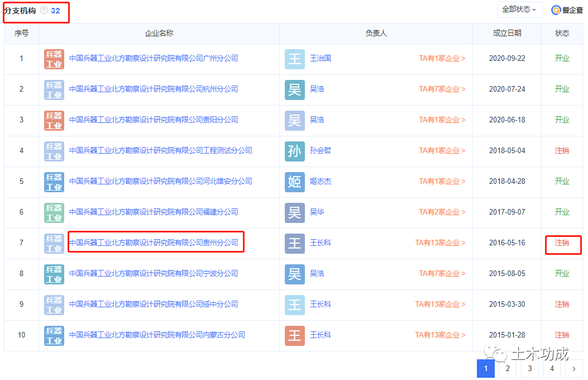
Task: Click the 序号 column header
Action: [21, 33]
